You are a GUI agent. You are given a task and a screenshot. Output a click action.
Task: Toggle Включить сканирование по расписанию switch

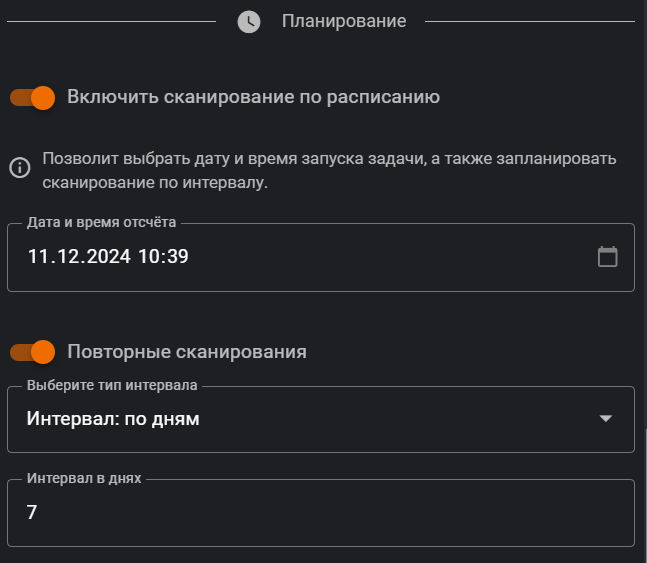(32, 97)
